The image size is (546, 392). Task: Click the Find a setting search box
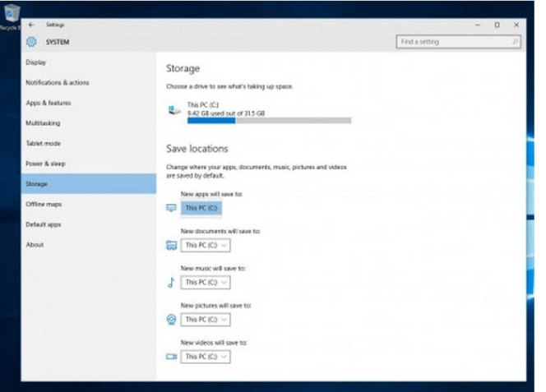(458, 42)
